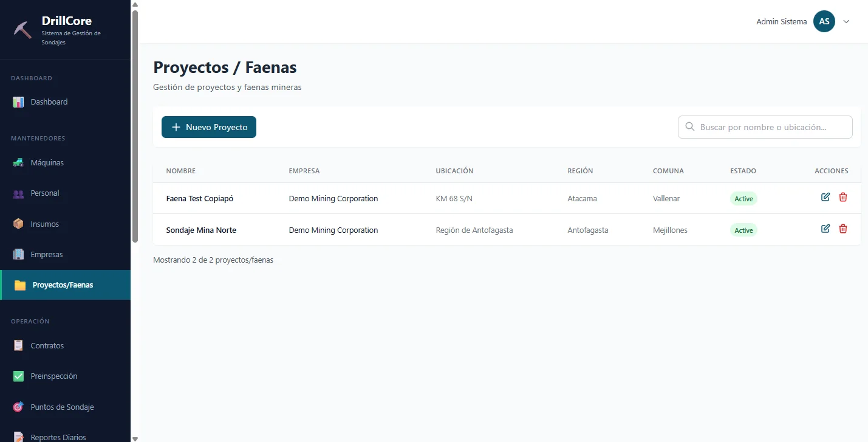The width and height of the screenshot is (868, 442).
Task: Expand the Admin Sistema user dropdown chevron
Action: pos(846,22)
